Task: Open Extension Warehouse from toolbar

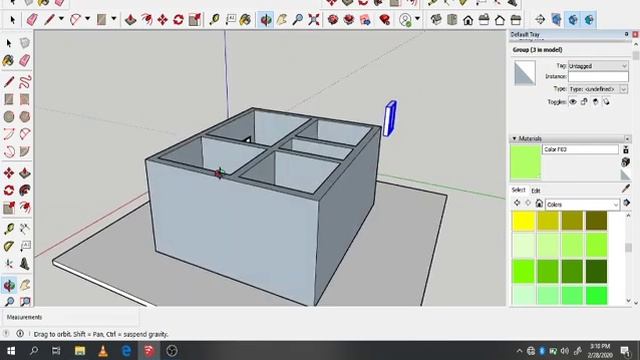Action: point(349,20)
